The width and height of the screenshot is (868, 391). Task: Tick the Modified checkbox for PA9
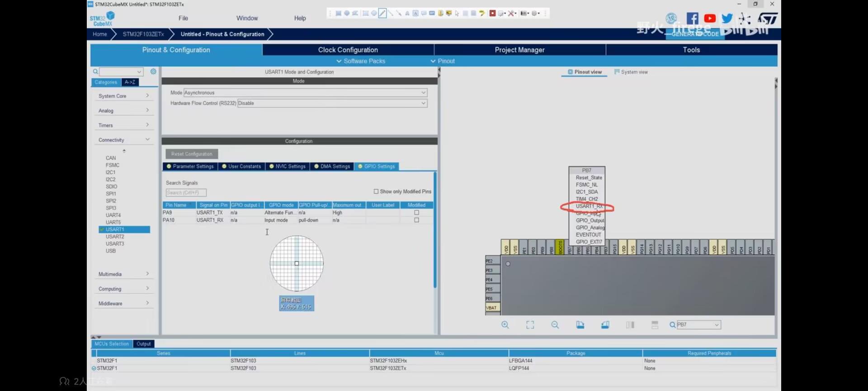click(x=416, y=212)
